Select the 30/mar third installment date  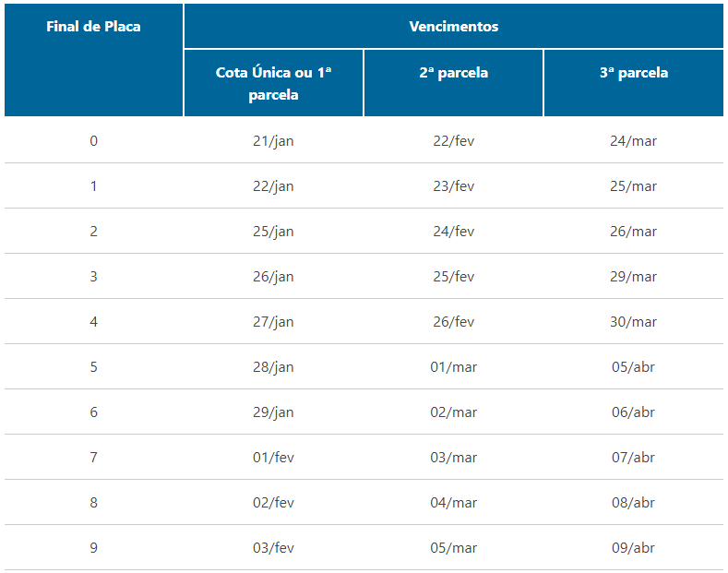pyautogui.click(x=633, y=322)
